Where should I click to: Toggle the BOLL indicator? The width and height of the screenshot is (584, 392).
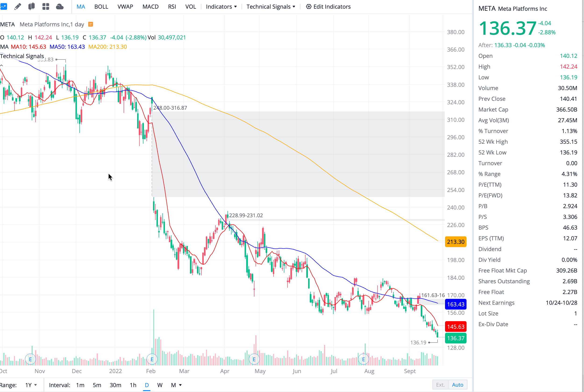point(101,7)
